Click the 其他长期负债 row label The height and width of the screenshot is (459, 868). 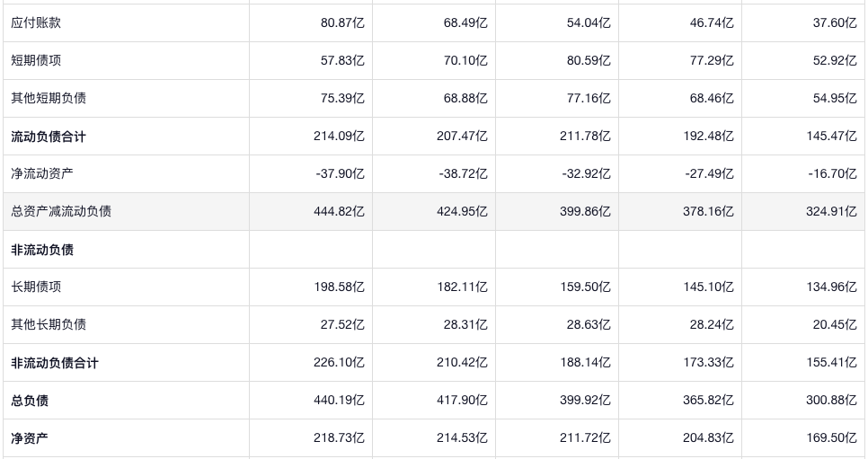tap(49, 324)
